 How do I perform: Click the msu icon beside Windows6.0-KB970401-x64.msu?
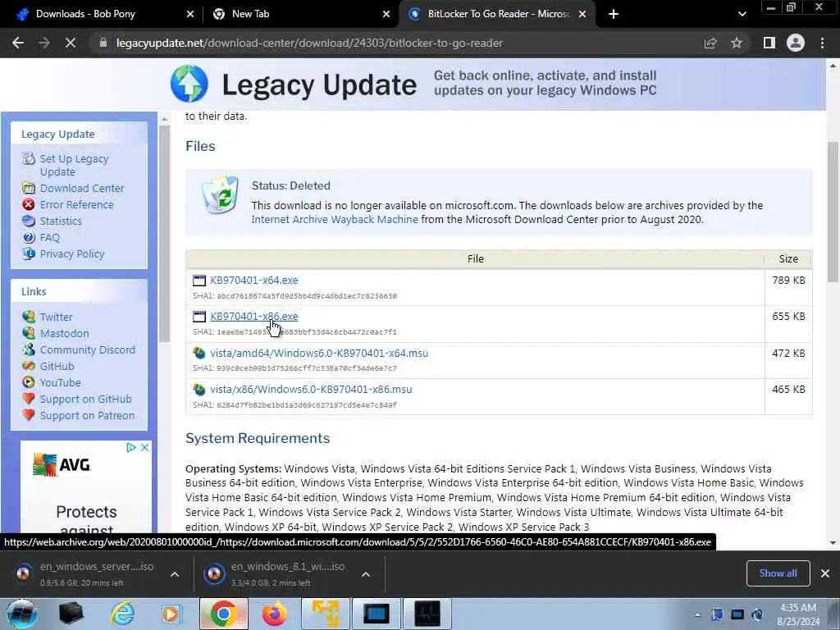pyautogui.click(x=199, y=353)
